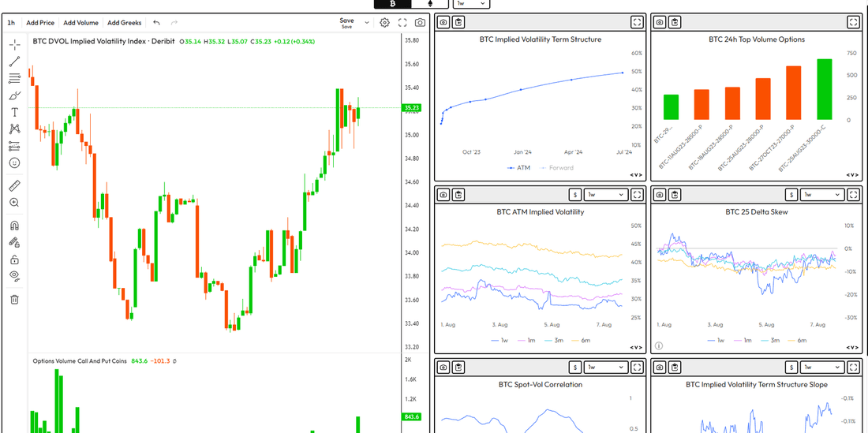868x433 pixels.
Task: Activate the magnet snapping mode
Action: pos(15,226)
